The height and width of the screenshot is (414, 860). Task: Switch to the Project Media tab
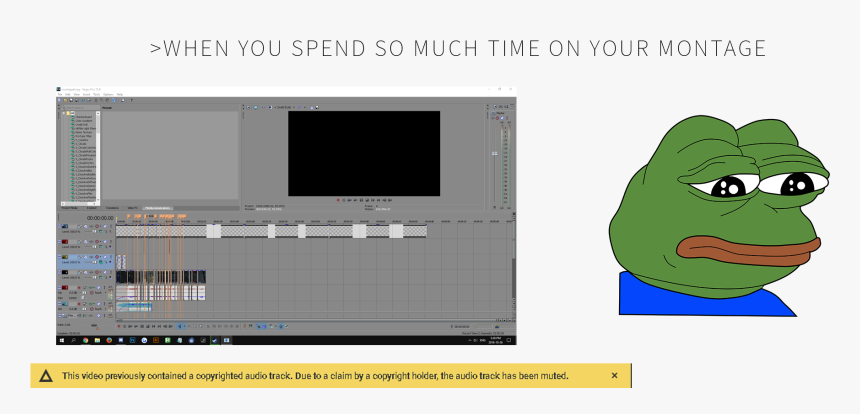pyautogui.click(x=69, y=208)
